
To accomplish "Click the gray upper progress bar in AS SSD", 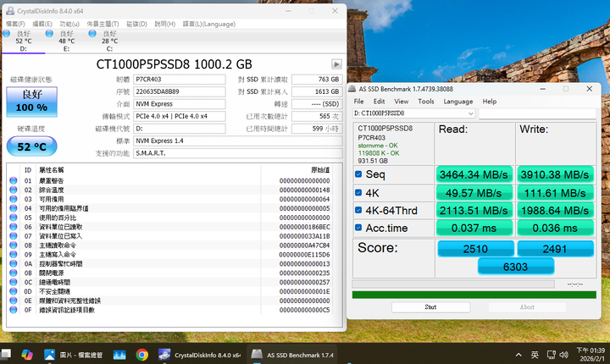I will (453, 284).
